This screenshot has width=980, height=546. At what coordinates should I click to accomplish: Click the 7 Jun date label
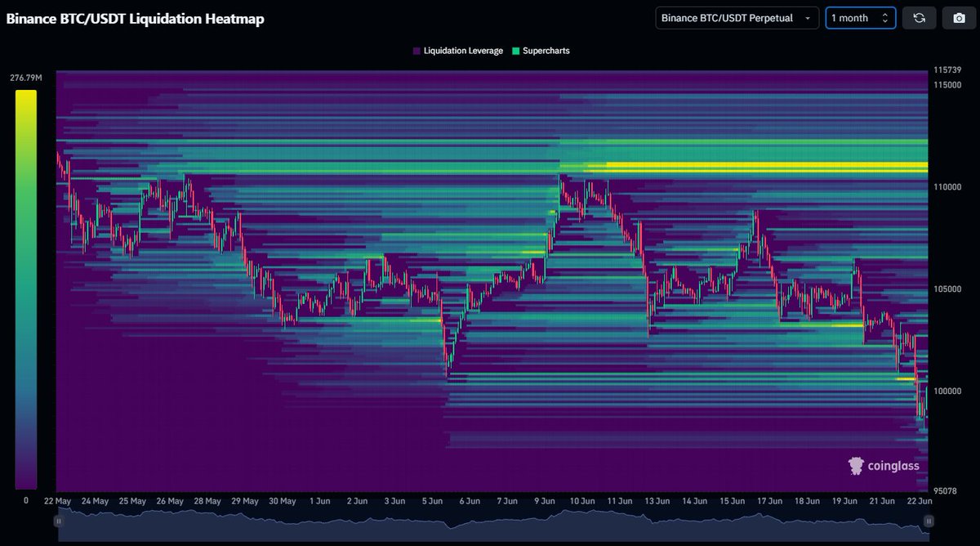[x=508, y=501]
